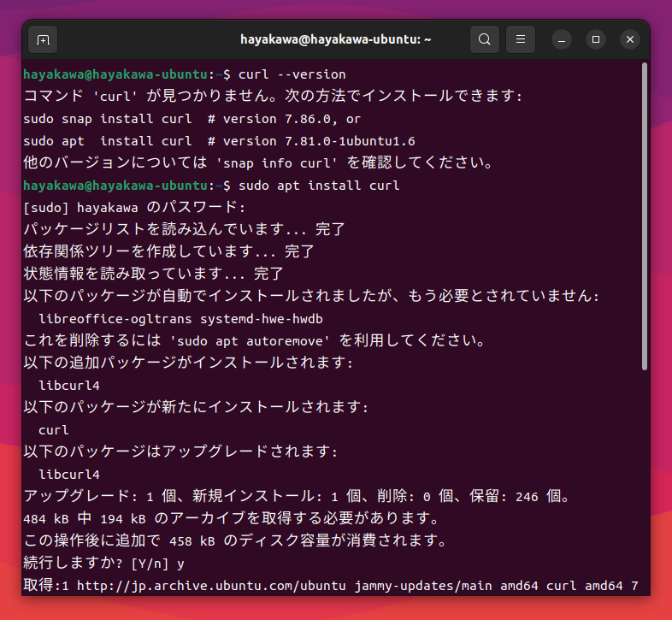Viewport: 672px width, 620px height.
Task: Open a new terminal tab
Action: point(43,39)
